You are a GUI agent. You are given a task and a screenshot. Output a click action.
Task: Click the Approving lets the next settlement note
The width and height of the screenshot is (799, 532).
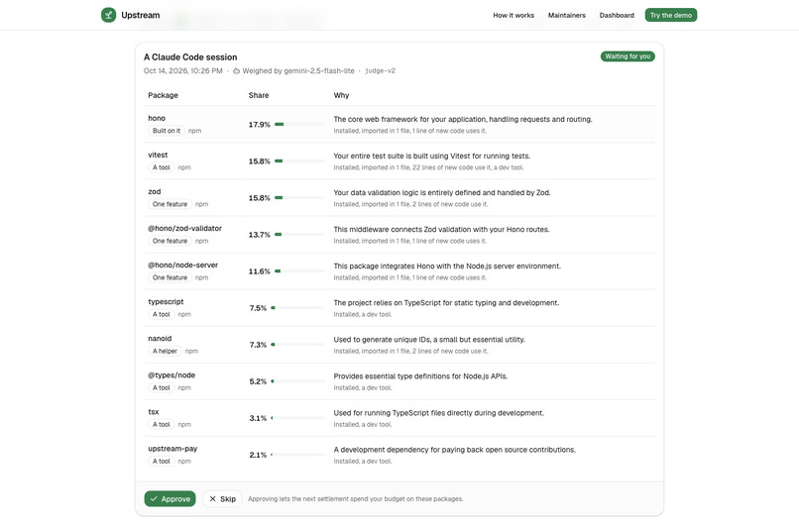[x=355, y=499]
